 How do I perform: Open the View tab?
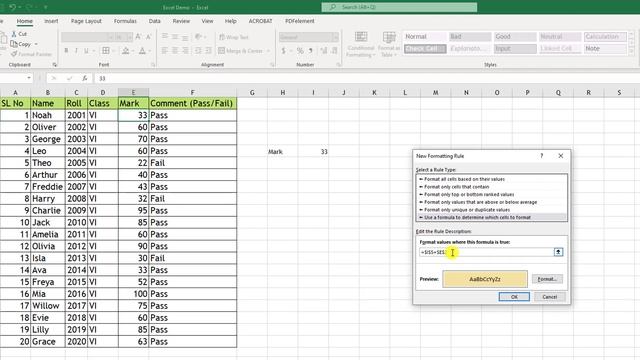(x=207, y=21)
